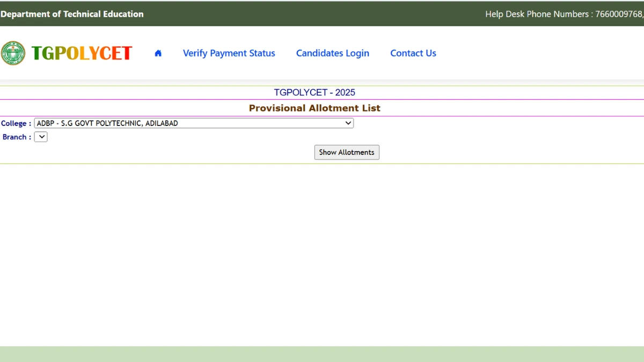
Task: Click the 'Provisional Allotment List' heading
Action: coord(314,108)
